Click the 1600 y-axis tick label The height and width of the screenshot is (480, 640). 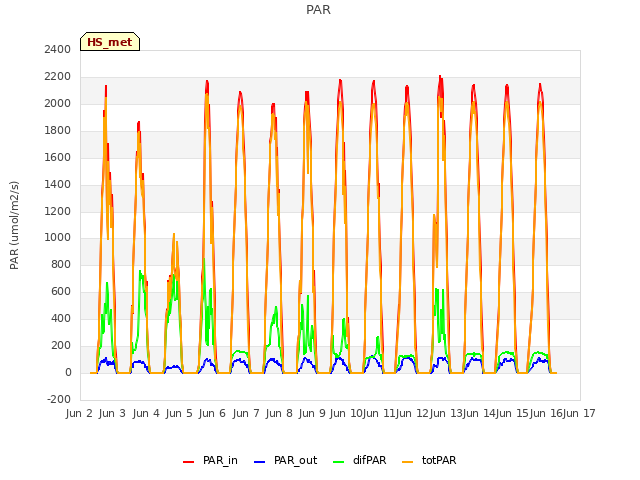pyautogui.click(x=58, y=157)
